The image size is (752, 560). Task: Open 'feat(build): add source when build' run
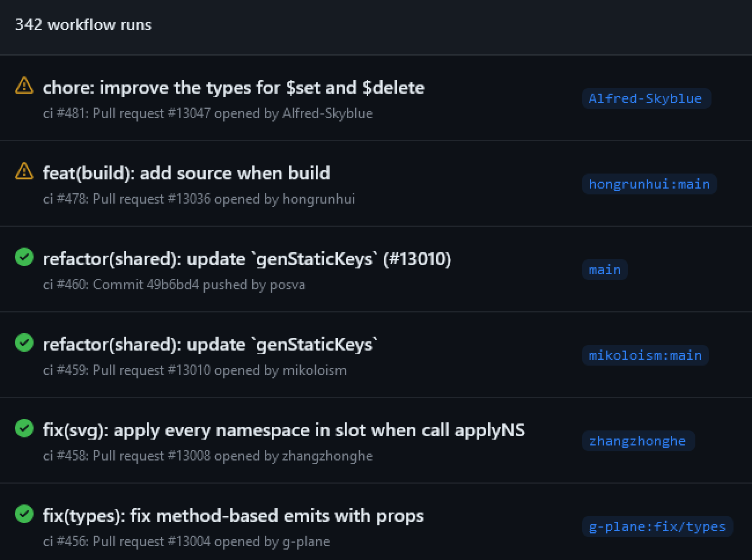(186, 173)
